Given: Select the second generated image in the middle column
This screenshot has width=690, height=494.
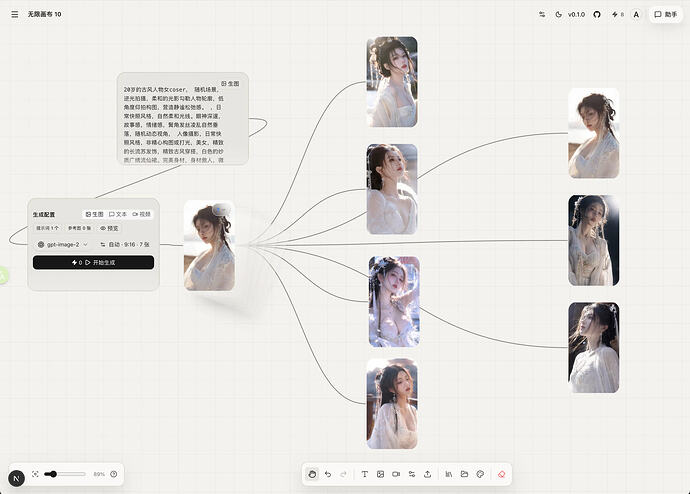Looking at the screenshot, I should pos(392,189).
